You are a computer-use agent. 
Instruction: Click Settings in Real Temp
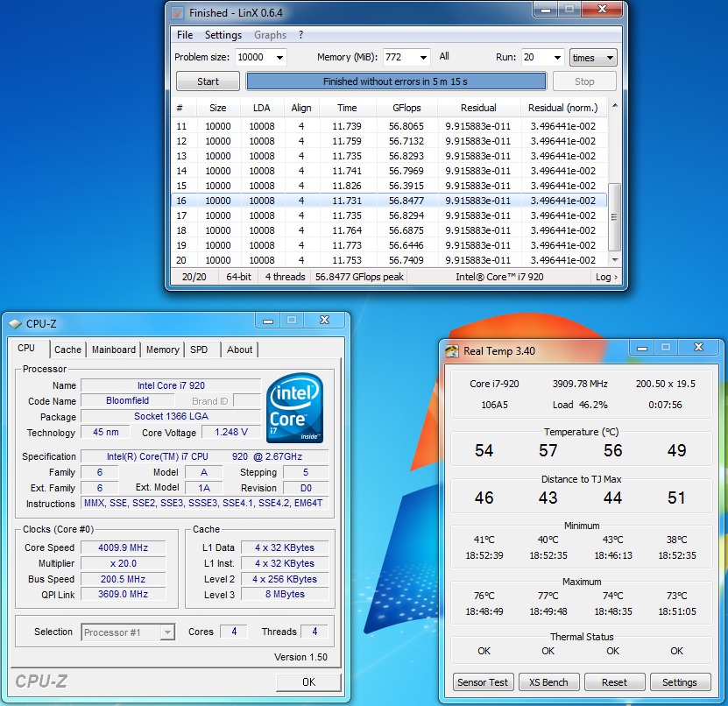[x=680, y=682]
